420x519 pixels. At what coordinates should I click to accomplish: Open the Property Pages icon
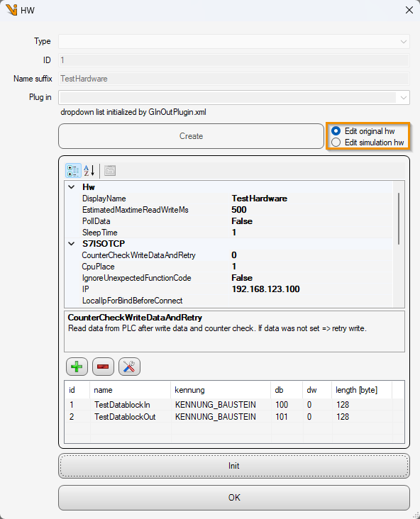point(110,171)
